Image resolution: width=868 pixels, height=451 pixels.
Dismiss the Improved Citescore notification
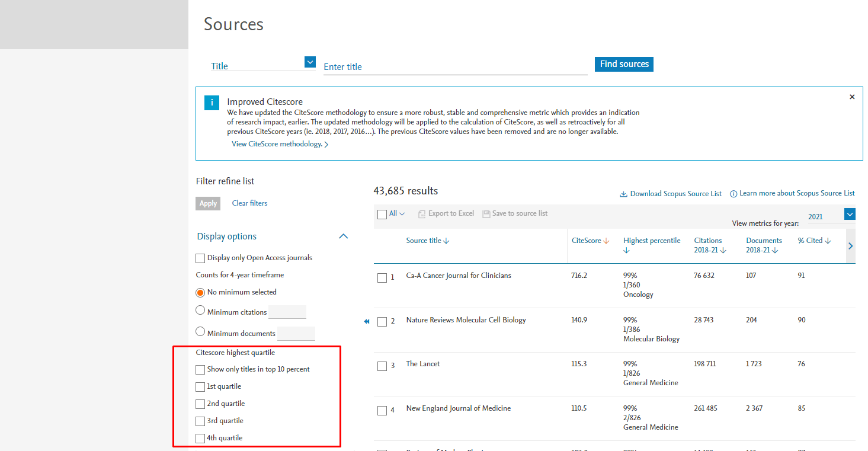click(x=852, y=96)
